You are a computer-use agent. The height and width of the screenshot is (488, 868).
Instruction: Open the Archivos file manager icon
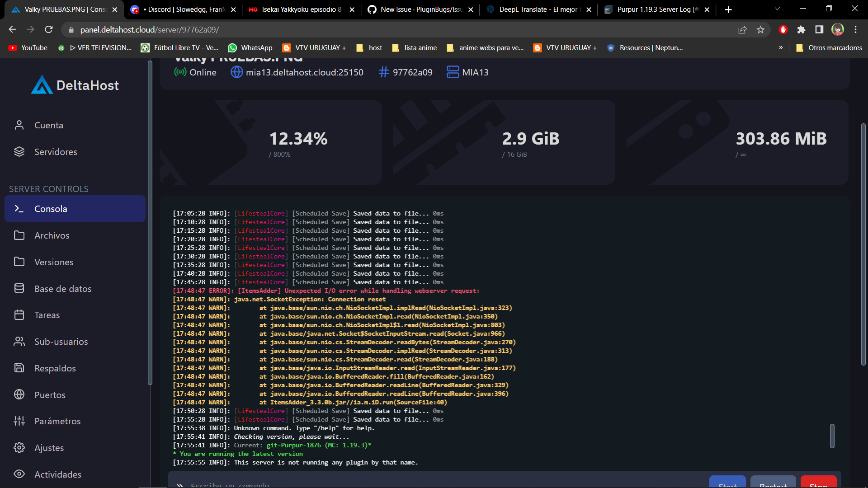[20, 235]
